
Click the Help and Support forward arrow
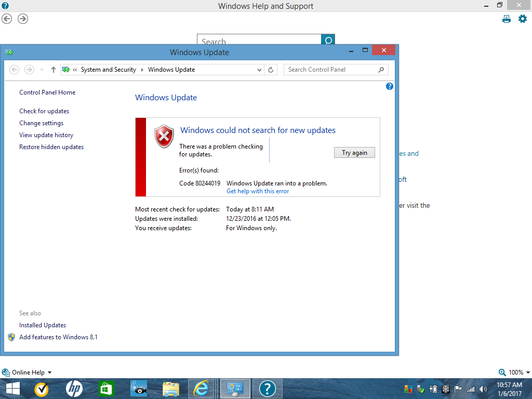tap(23, 19)
